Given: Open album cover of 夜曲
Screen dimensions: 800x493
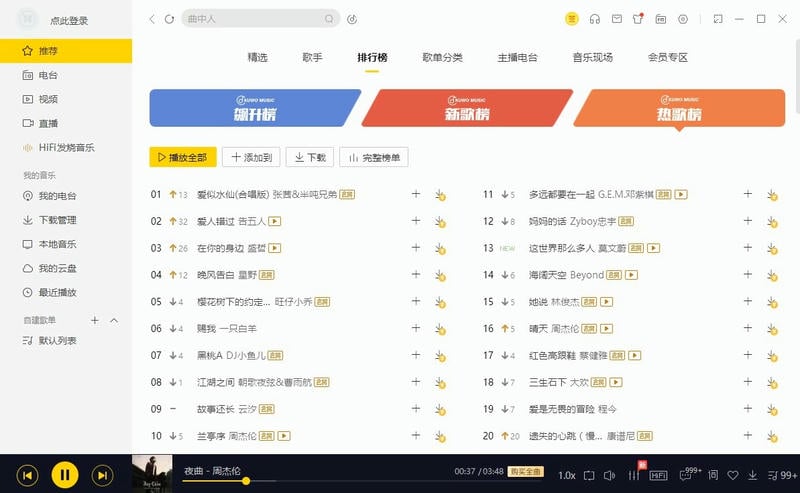Looking at the screenshot, I should click(x=152, y=474).
